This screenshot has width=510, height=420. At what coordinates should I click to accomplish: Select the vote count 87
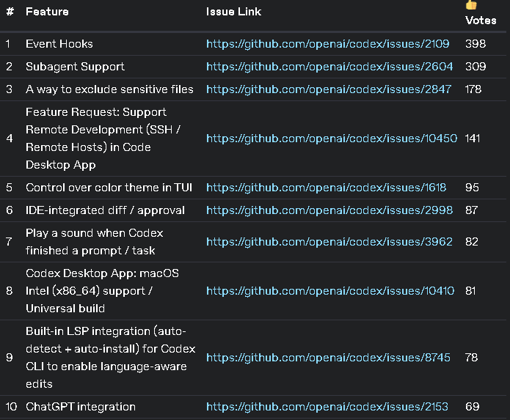(x=472, y=210)
